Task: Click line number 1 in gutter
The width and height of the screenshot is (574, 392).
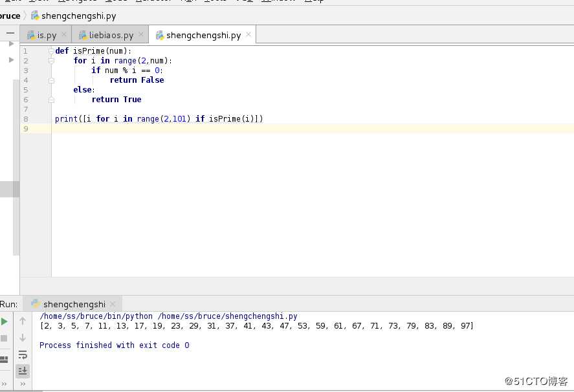Action: tap(26, 51)
